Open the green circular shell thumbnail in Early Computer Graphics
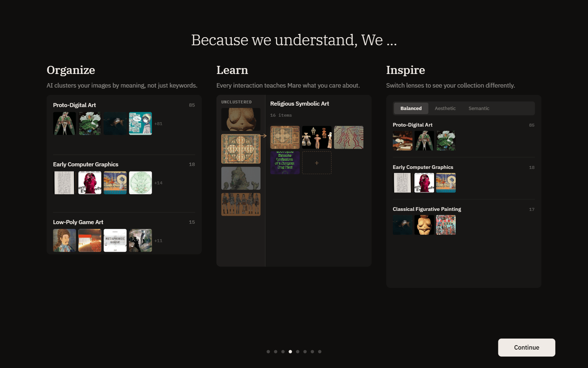Viewport: 588px width, 368px height. point(140,183)
